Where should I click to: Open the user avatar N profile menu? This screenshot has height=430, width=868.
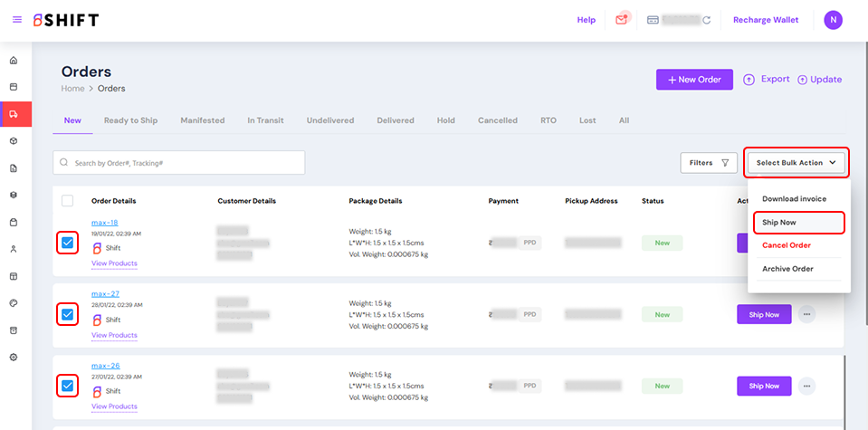pos(833,20)
